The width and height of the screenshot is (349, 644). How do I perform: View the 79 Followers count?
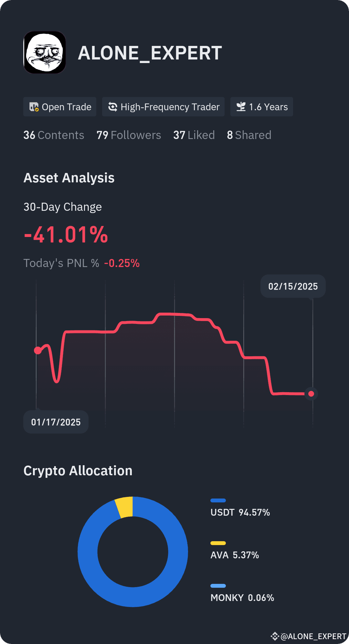coord(129,135)
